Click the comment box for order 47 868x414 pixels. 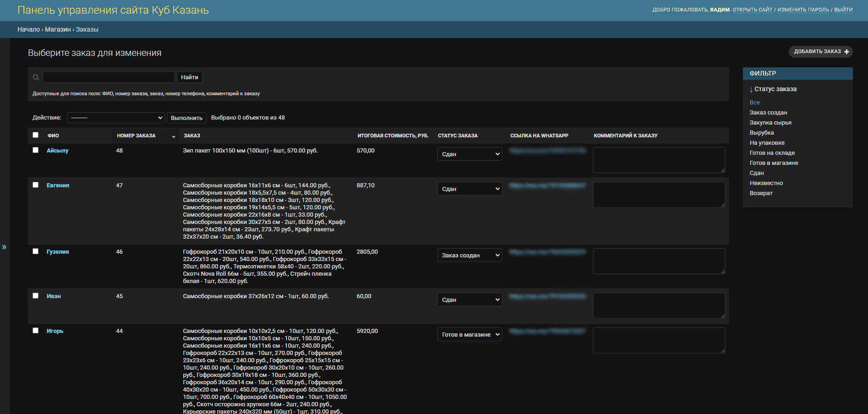(x=659, y=195)
